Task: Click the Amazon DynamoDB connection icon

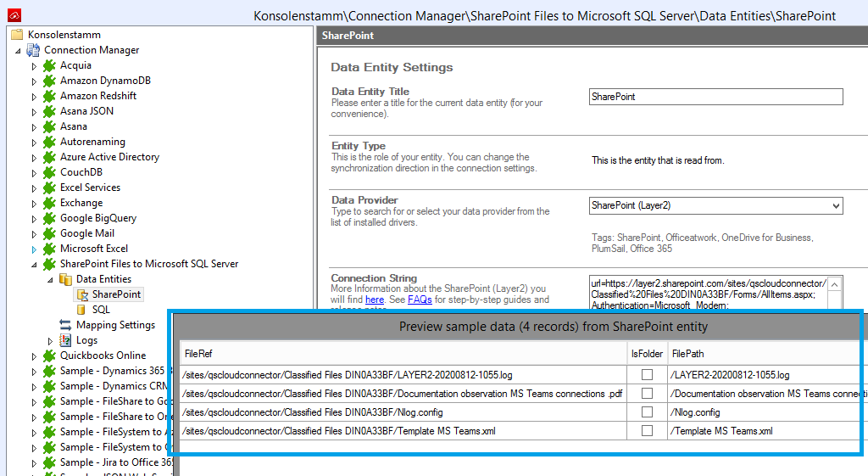Action: [x=49, y=81]
